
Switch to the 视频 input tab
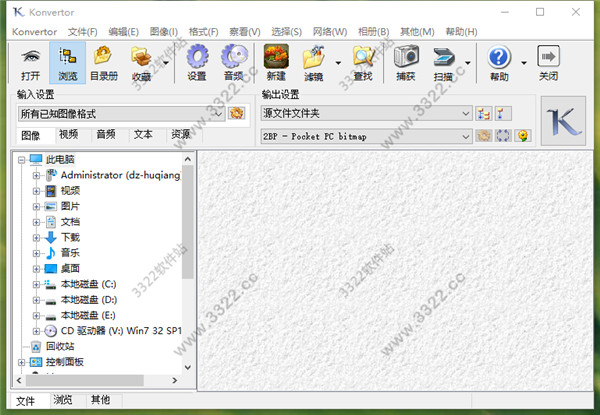click(x=68, y=134)
